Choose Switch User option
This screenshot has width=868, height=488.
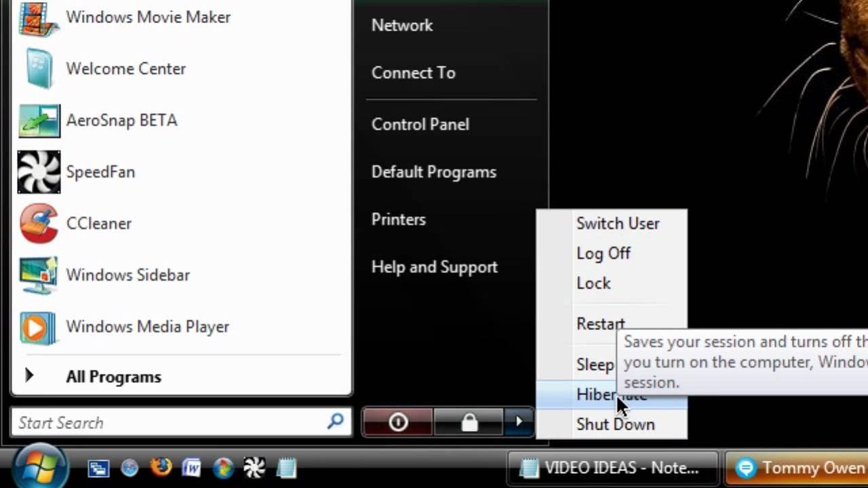(617, 223)
